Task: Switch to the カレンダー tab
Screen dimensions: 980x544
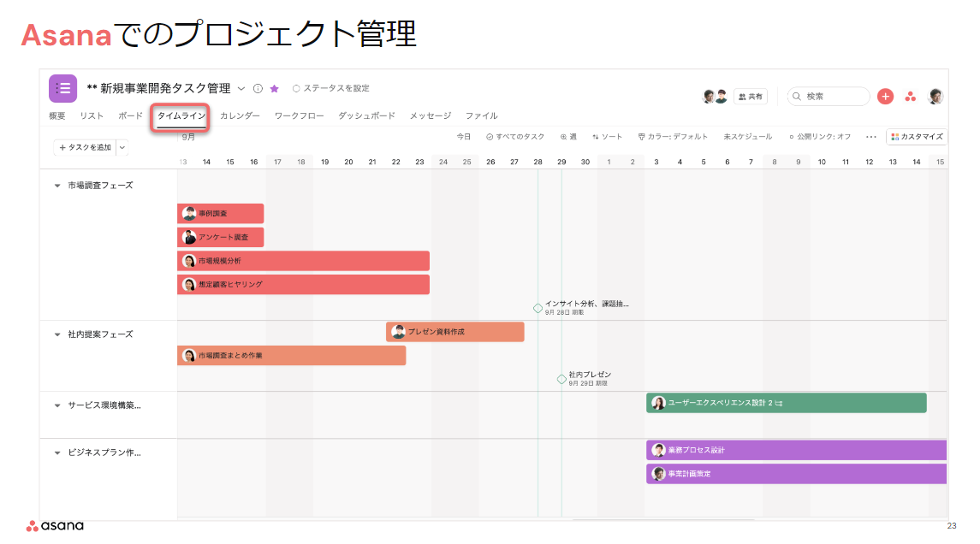Action: pos(240,115)
